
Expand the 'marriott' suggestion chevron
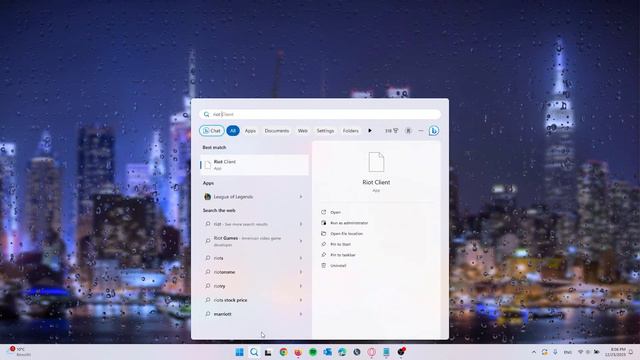pyautogui.click(x=301, y=314)
